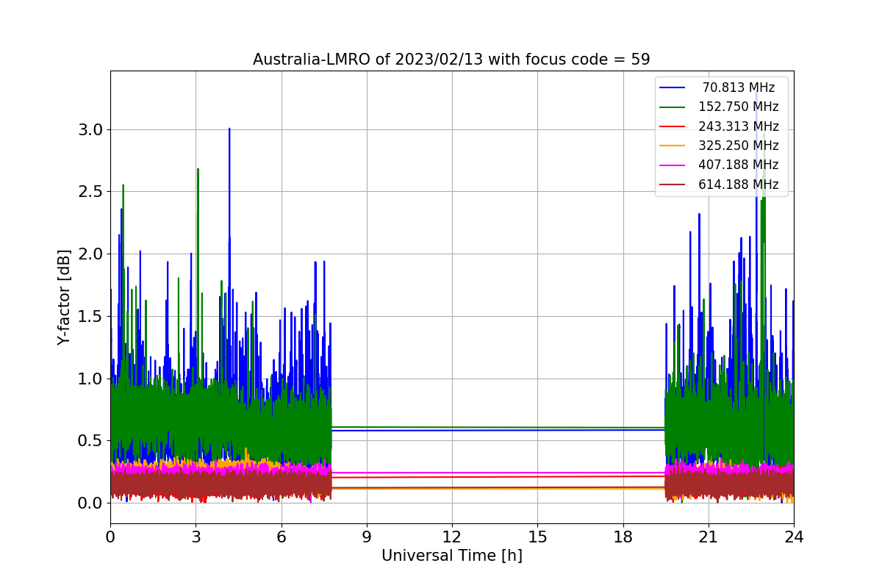Click the Y-factor [dB] axis label
Screen dimensions: 882x588
[x=65, y=297]
